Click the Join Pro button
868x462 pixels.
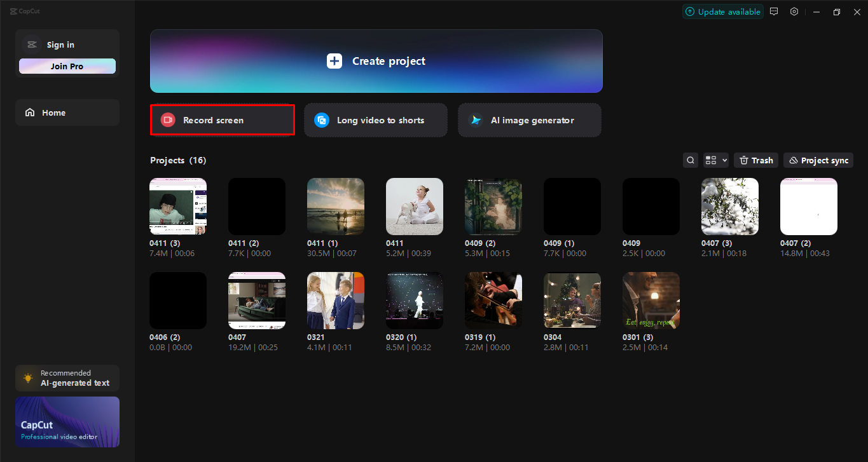pyautogui.click(x=67, y=66)
